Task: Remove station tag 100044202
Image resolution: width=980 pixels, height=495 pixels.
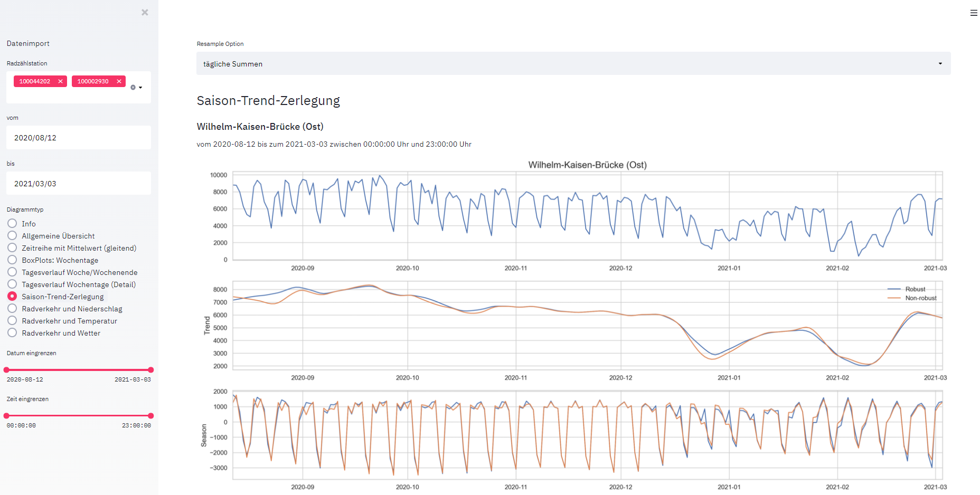Action: 60,81
